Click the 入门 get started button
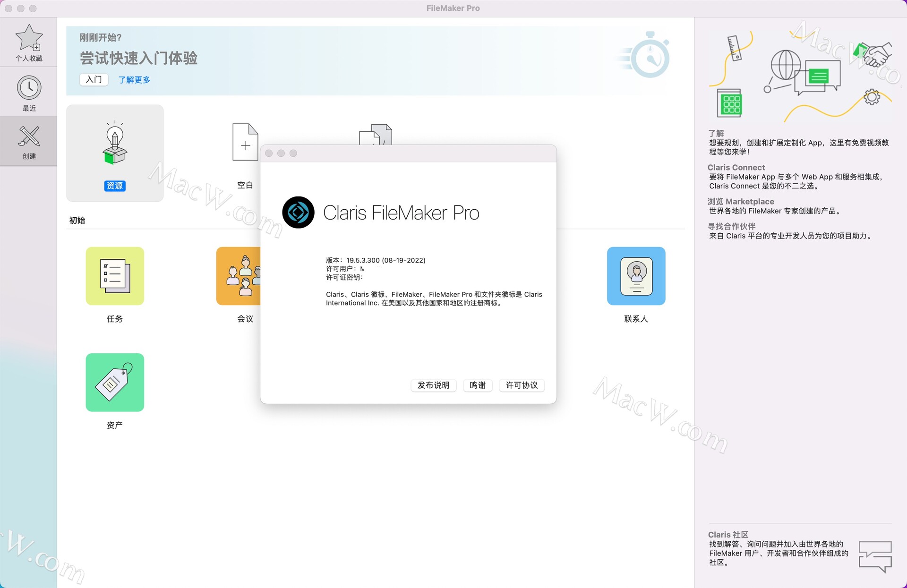 [x=94, y=79]
